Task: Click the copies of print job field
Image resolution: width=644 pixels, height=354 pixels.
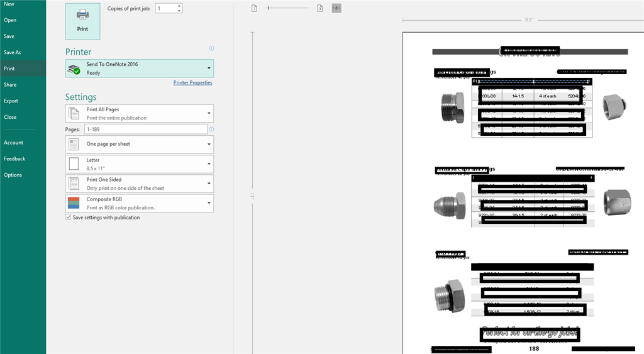Action: 166,8
